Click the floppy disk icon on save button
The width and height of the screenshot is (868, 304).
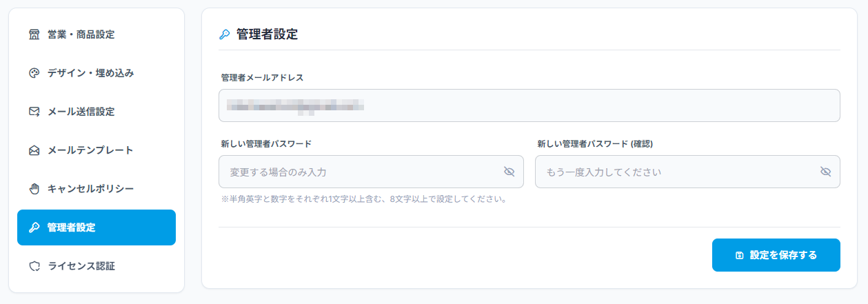click(x=740, y=255)
